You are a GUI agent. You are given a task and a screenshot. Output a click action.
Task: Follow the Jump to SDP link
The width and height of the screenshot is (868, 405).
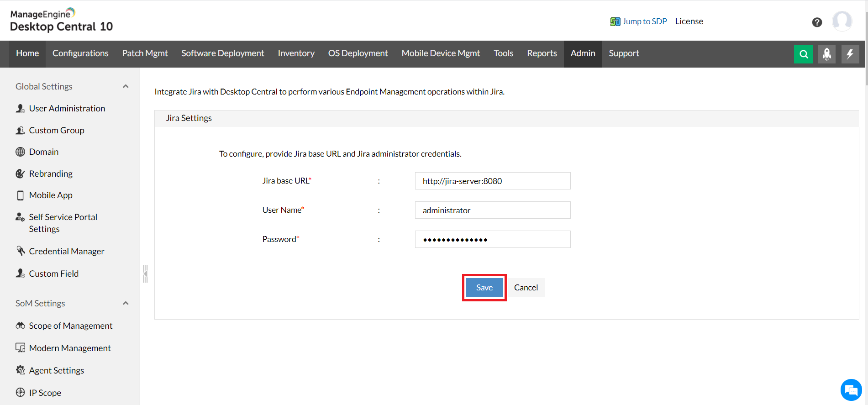coord(645,21)
